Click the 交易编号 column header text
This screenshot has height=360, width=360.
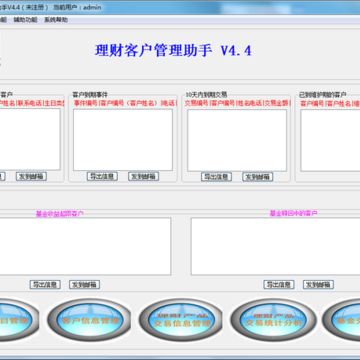(x=197, y=103)
